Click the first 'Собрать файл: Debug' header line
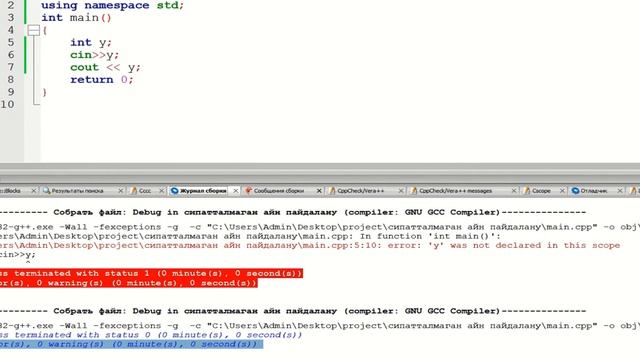 click(293, 212)
